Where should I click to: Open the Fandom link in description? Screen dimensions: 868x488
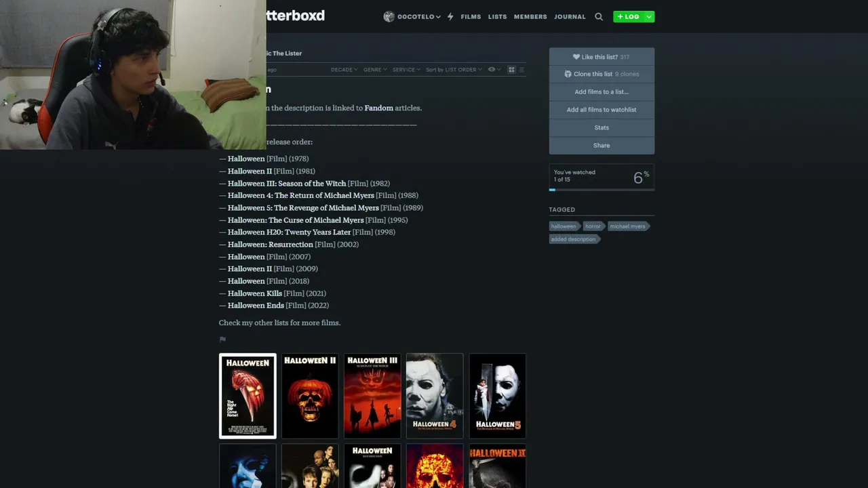[378, 108]
